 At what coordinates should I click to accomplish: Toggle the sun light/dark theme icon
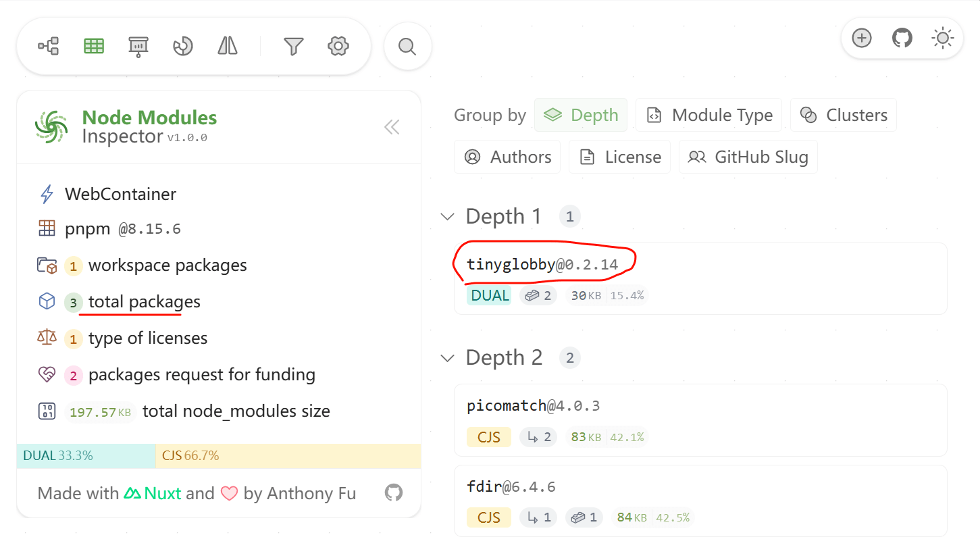coord(942,38)
